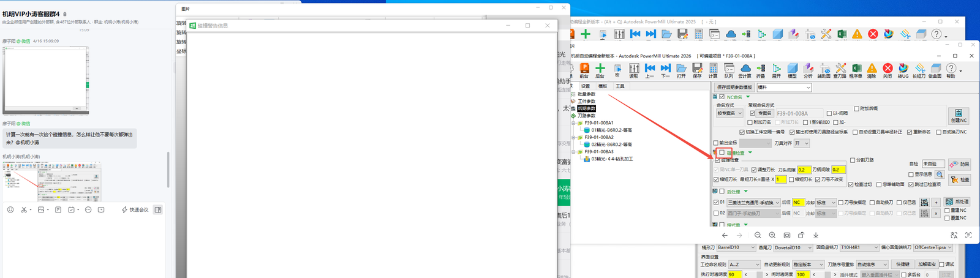This screenshot has height=278, width=980.
Task: Zoom out in the image viewer toolbar
Action: pos(758,235)
